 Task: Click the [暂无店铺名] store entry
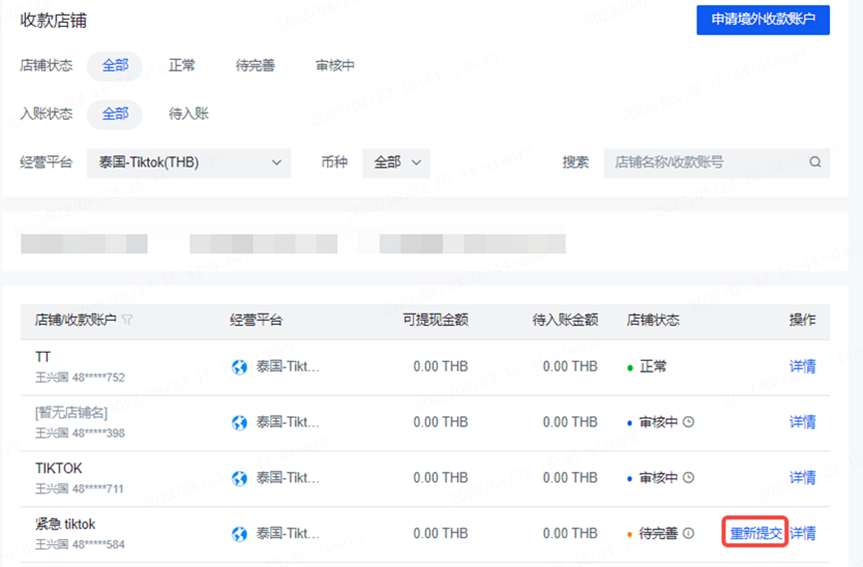(x=71, y=412)
